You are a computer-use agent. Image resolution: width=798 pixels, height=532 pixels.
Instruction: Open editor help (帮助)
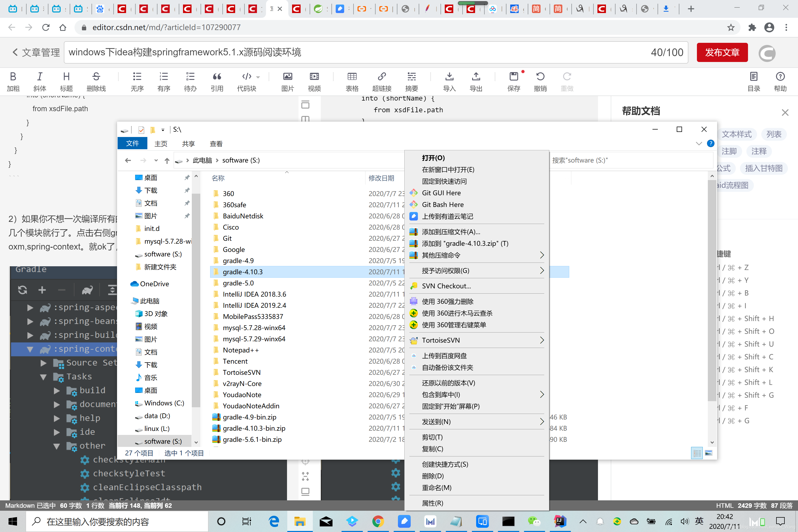pos(780,81)
